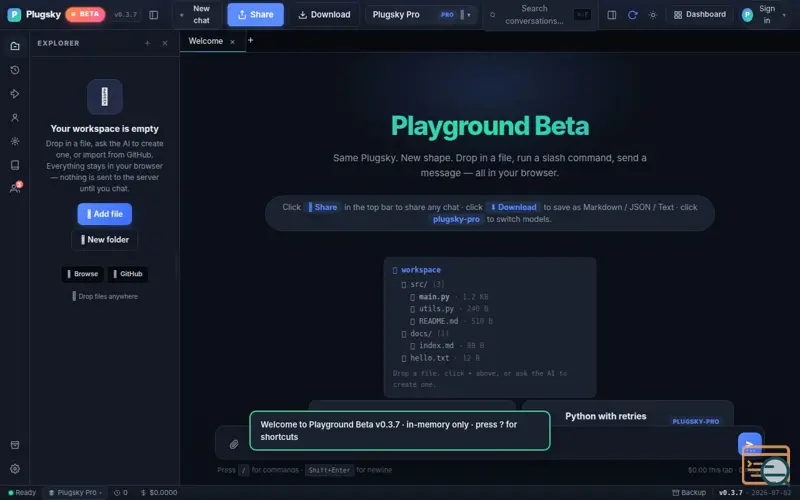The image size is (800, 500).
Task: Focus the Search conversations field
Action: coord(540,15)
